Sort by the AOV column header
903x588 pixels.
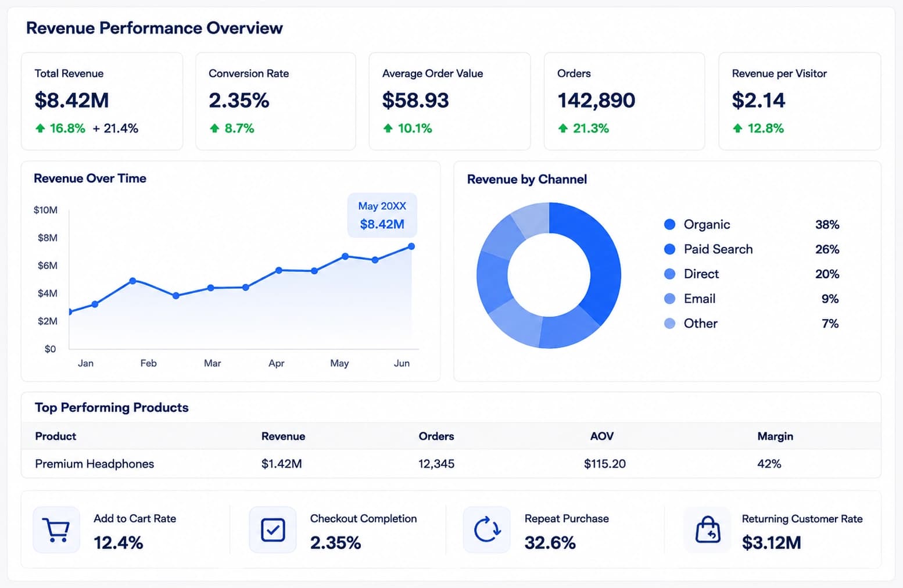pos(602,436)
